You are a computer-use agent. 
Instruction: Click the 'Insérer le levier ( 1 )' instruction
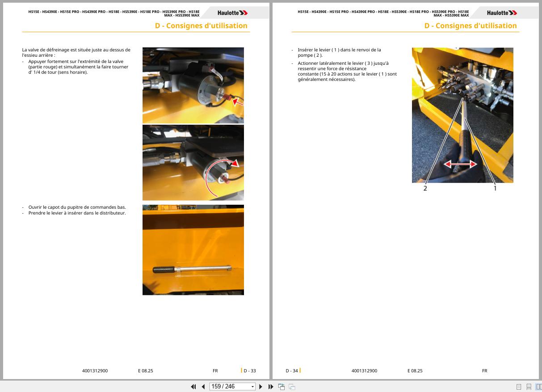point(340,53)
